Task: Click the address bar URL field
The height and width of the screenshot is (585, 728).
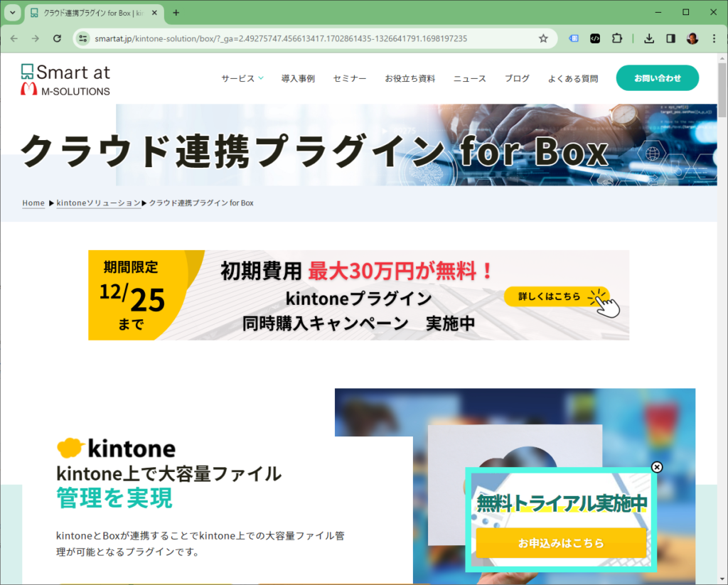Action: [316, 38]
